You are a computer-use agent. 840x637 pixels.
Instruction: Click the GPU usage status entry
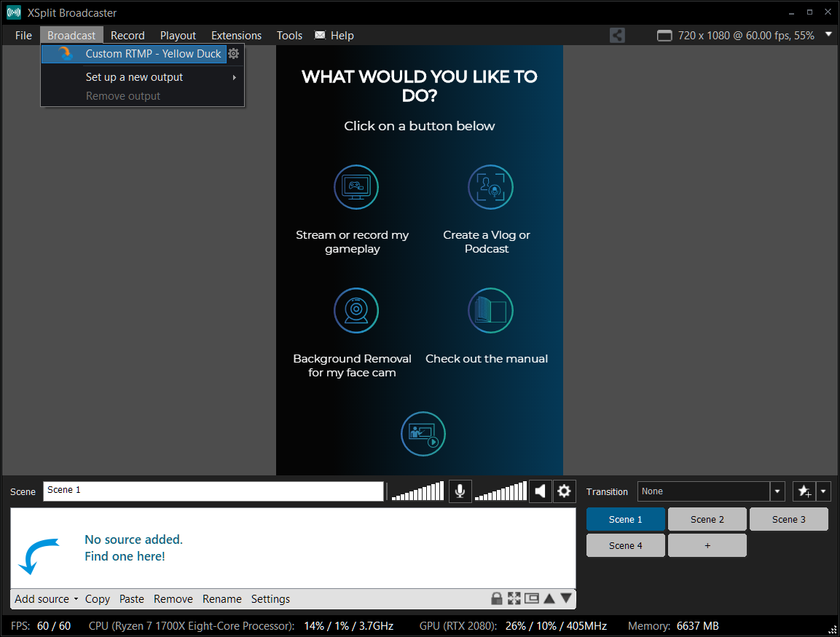pyautogui.click(x=513, y=626)
